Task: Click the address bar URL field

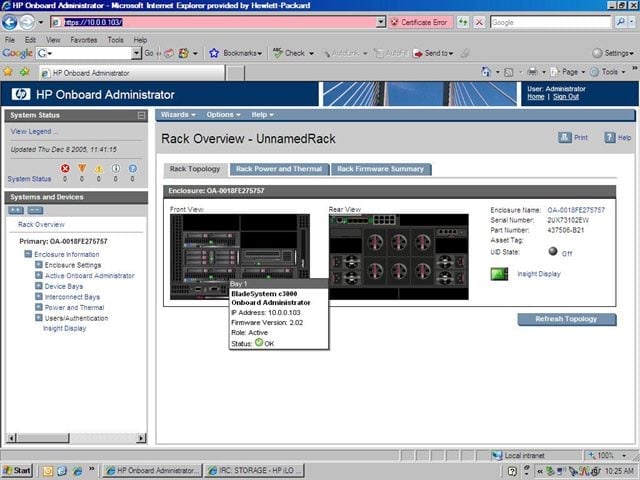Action: click(x=218, y=22)
